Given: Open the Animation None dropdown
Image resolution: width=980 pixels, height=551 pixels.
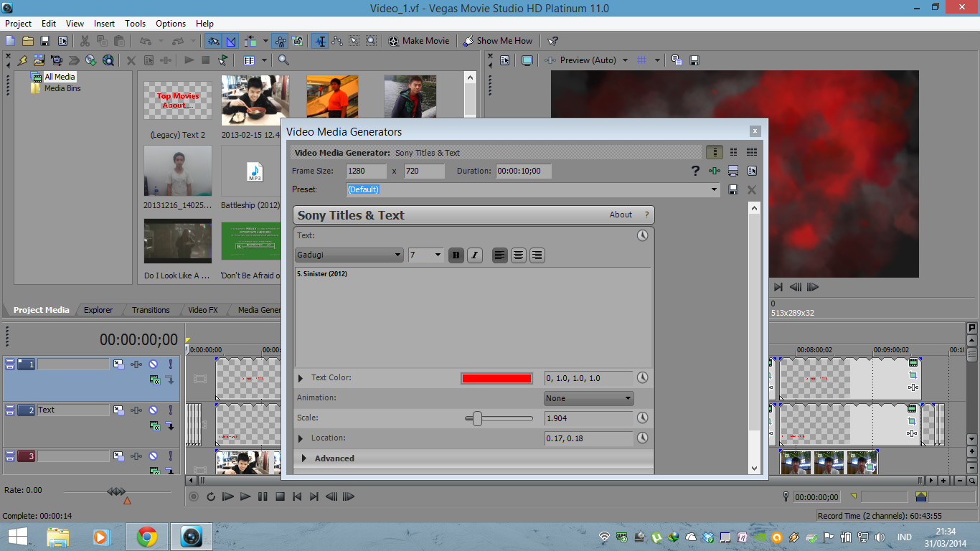Looking at the screenshot, I should 588,398.
